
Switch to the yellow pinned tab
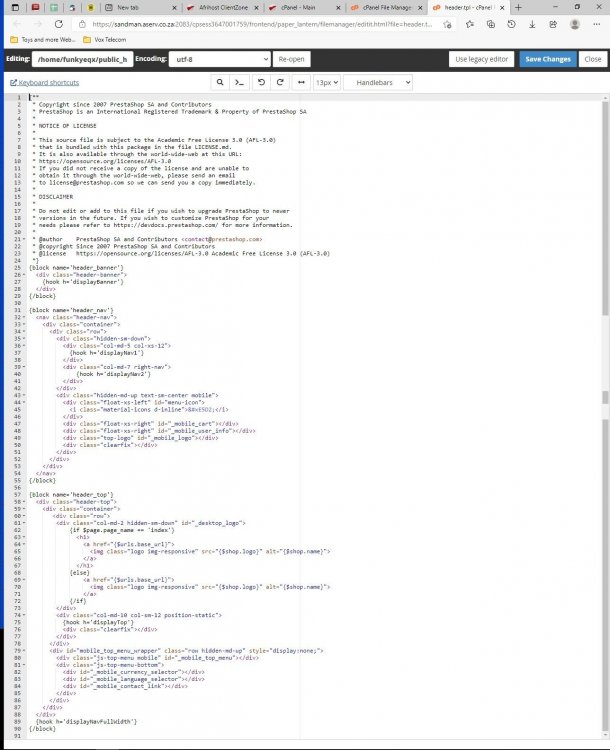tap(91, 7)
